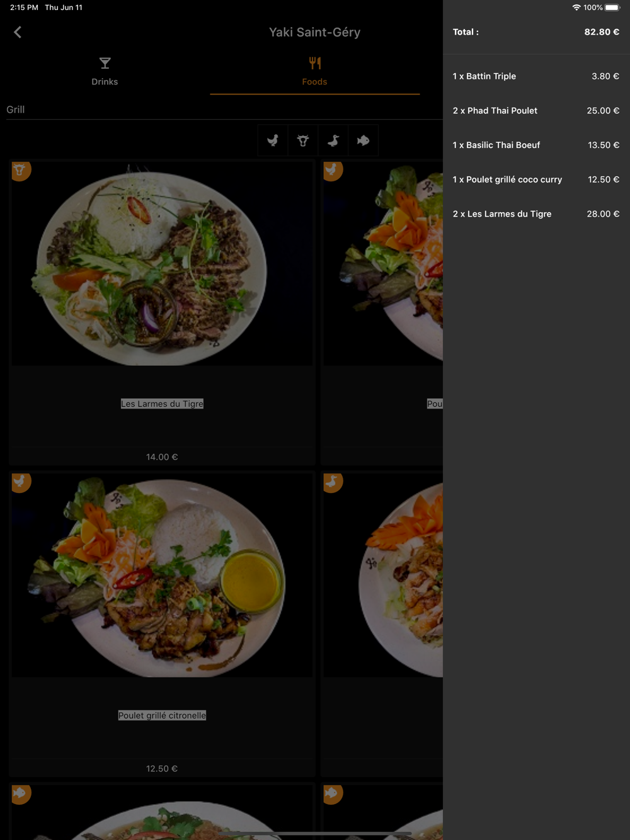Click the battery status icon

point(613,8)
